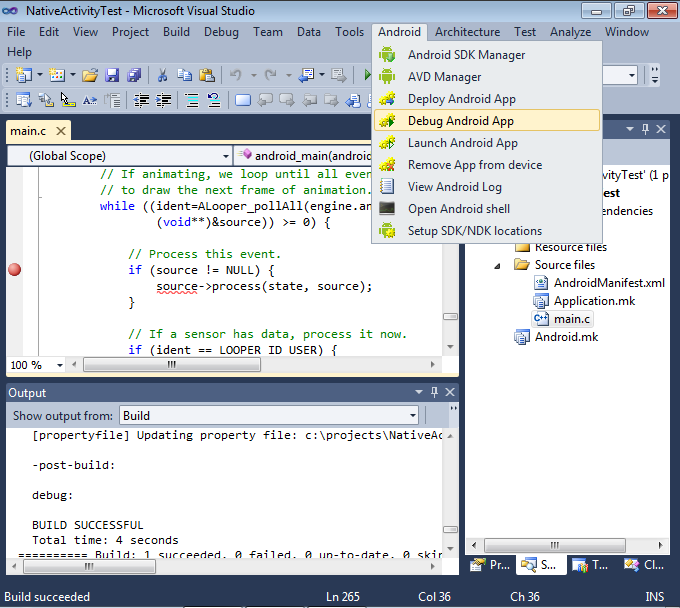Open the Undo history dropdown arrow
680x608 pixels.
[253, 75]
